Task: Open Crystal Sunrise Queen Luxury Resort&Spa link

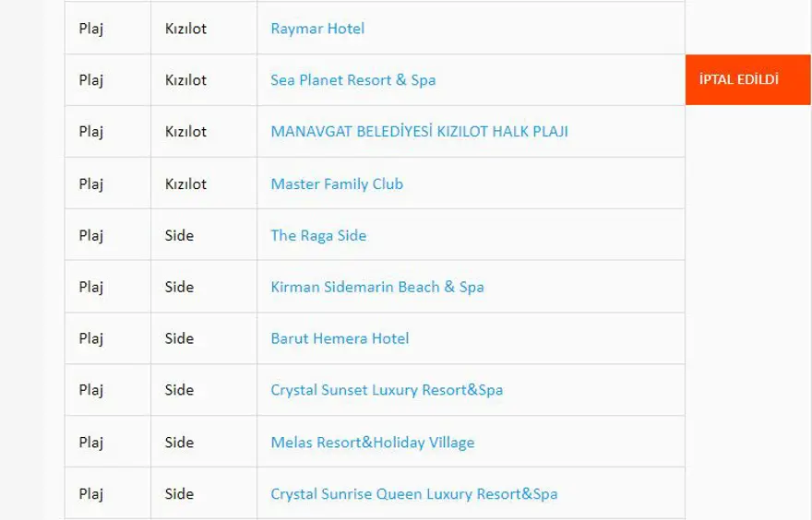Action: (413, 494)
